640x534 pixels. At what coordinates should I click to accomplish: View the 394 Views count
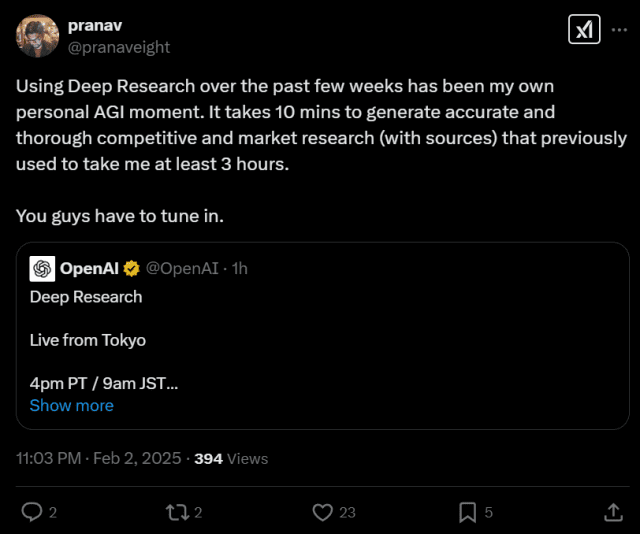pyautogui.click(x=231, y=458)
